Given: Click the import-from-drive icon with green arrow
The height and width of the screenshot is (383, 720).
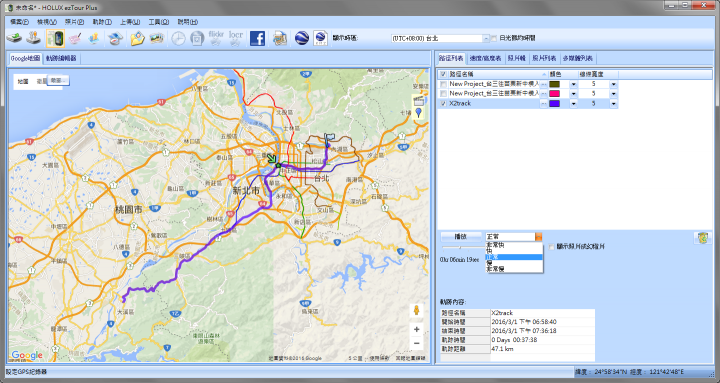Looking at the screenshot, I should (x=14, y=38).
